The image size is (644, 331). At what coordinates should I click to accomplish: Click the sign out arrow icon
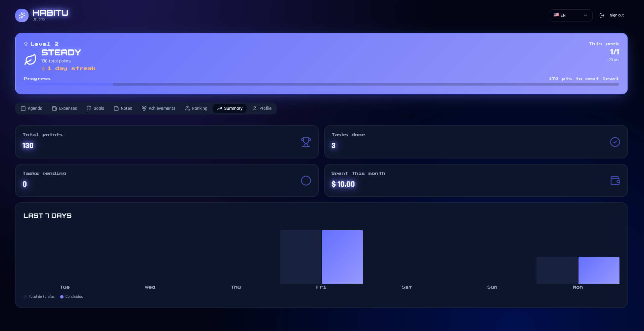click(602, 15)
